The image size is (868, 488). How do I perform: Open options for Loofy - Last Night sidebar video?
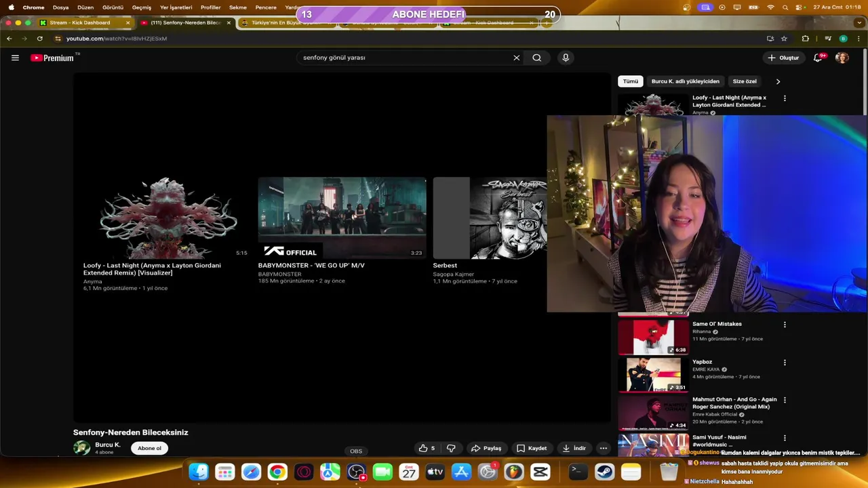pyautogui.click(x=785, y=98)
